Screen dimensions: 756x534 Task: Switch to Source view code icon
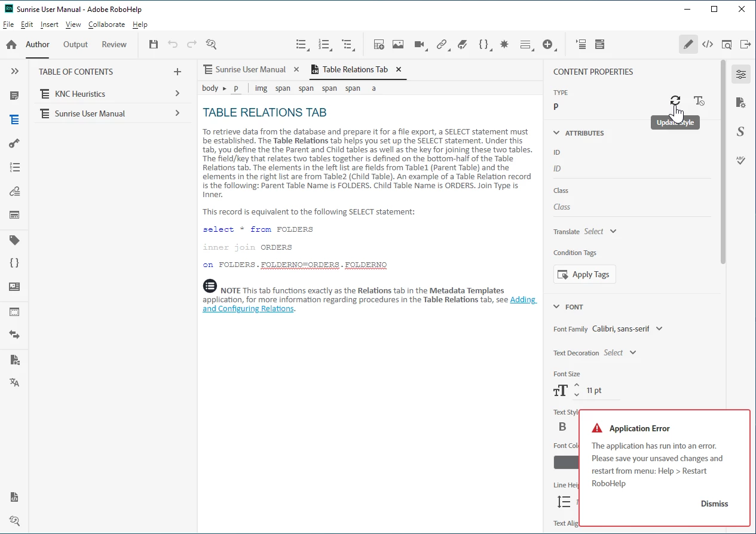[x=708, y=44]
